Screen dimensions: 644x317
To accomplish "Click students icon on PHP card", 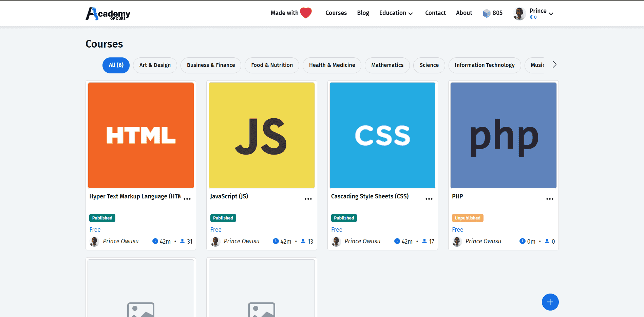I will click(547, 241).
